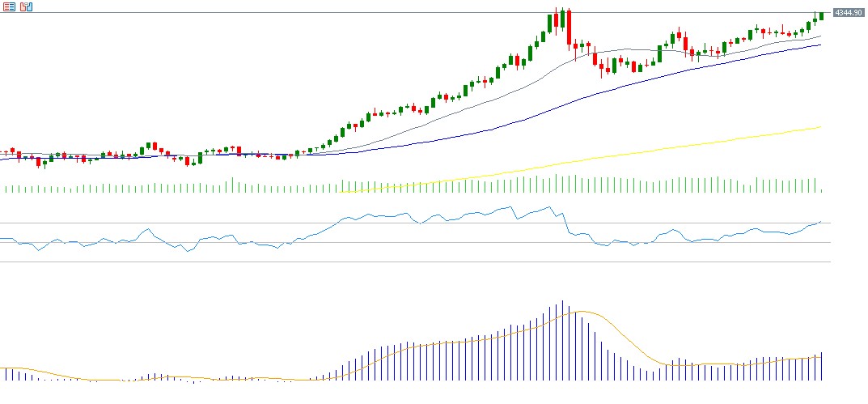Click the lowest red candle on the left
Screen dimensions: 868x404
click(38, 163)
